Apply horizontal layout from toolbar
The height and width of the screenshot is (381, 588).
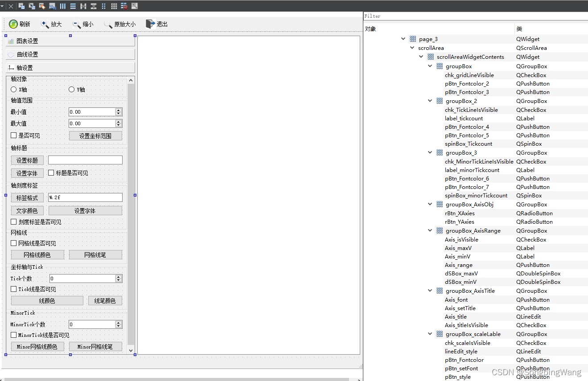coord(62,6)
